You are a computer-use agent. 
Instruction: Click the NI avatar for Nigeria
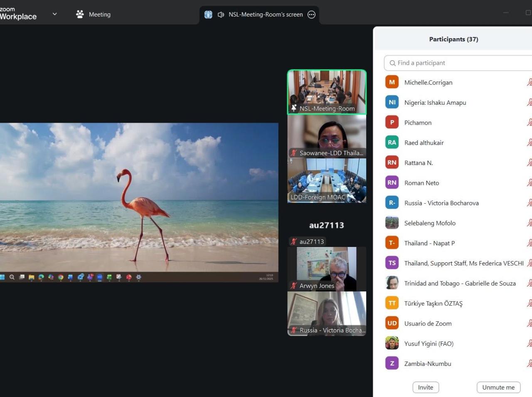[x=392, y=102]
